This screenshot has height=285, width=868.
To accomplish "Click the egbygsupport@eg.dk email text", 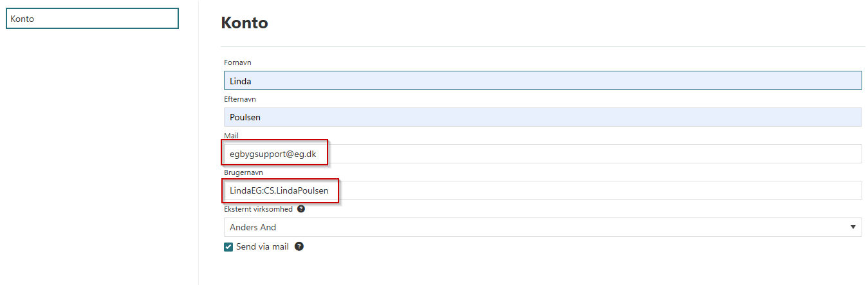I will 273,154.
